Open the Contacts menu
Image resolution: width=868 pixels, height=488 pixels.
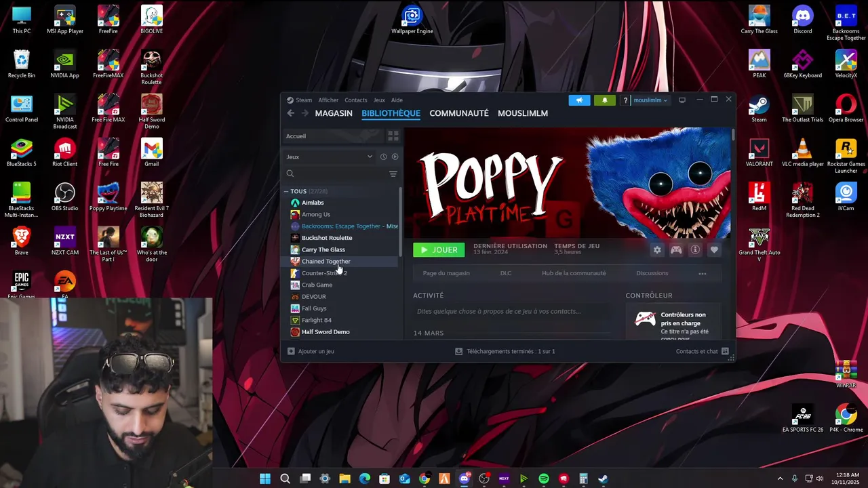[355, 100]
